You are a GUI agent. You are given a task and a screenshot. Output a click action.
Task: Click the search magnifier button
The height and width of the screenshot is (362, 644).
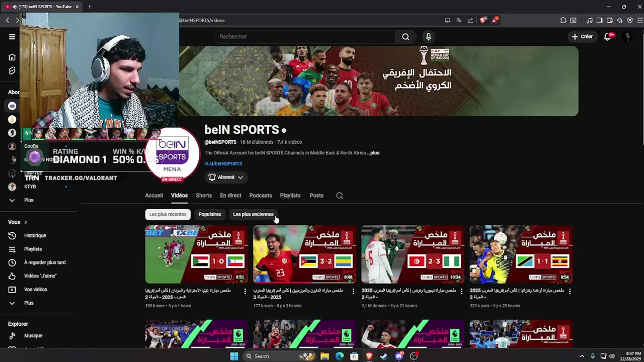[406, 36]
